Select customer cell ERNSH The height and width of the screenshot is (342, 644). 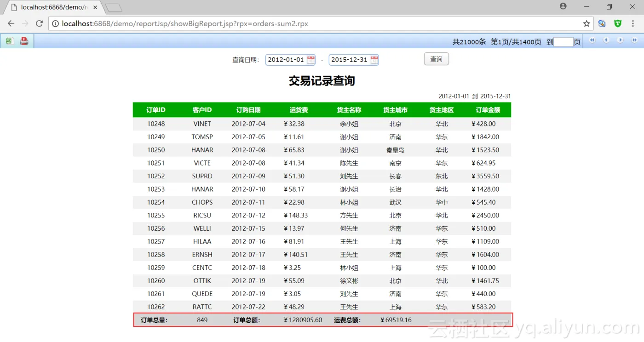(x=202, y=255)
